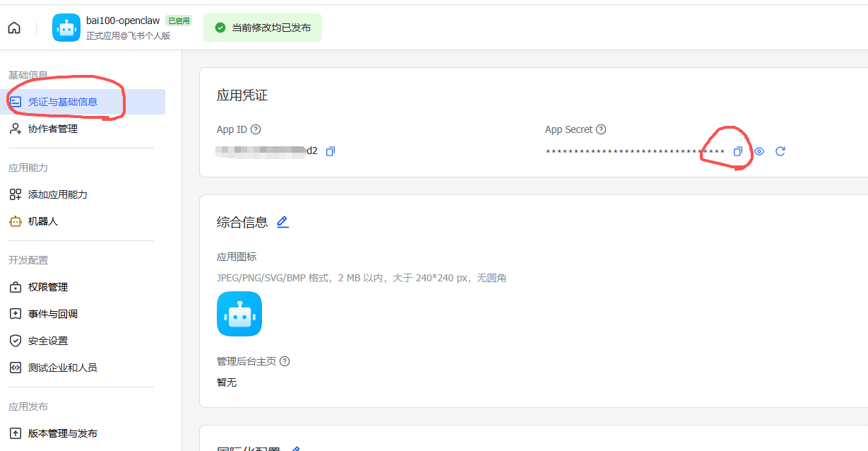Click help icon next to App Secret
The image size is (868, 451).
point(601,129)
